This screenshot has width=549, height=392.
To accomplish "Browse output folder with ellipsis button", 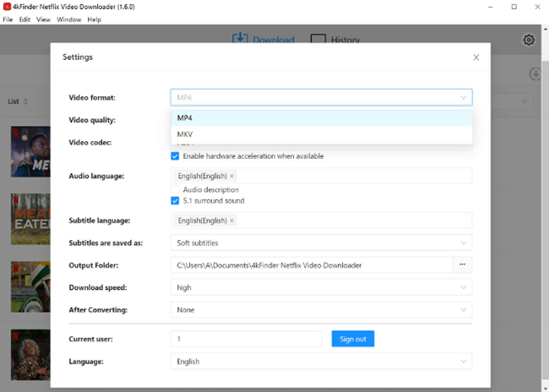I will coord(462,264).
